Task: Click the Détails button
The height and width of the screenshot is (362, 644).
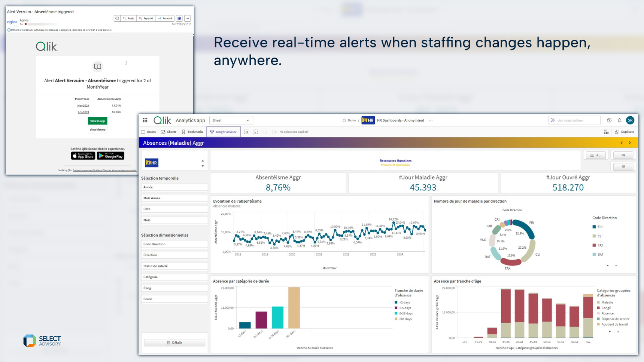Action: 174,343
